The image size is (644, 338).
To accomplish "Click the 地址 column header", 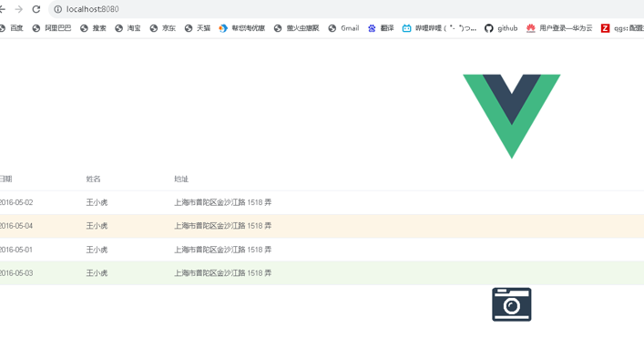I will pyautogui.click(x=181, y=179).
